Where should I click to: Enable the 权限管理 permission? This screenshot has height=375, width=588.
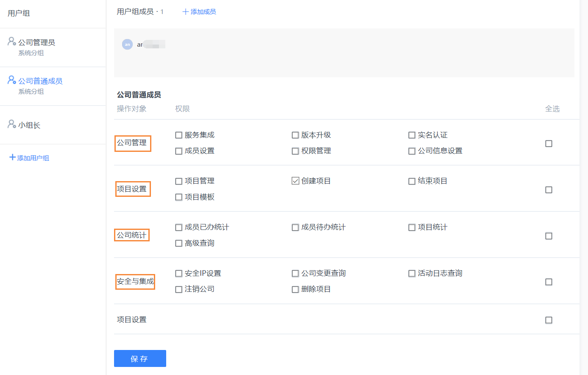[x=295, y=151]
